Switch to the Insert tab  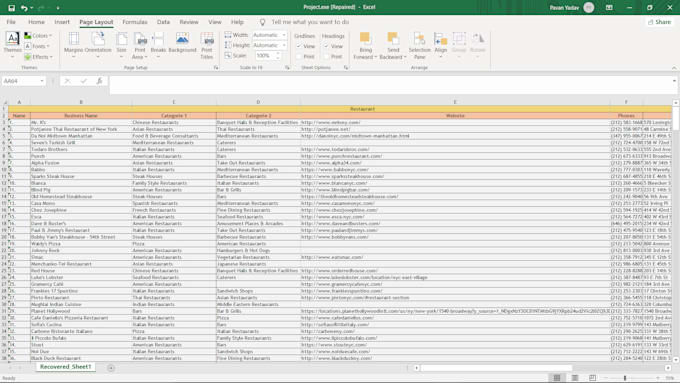click(62, 22)
